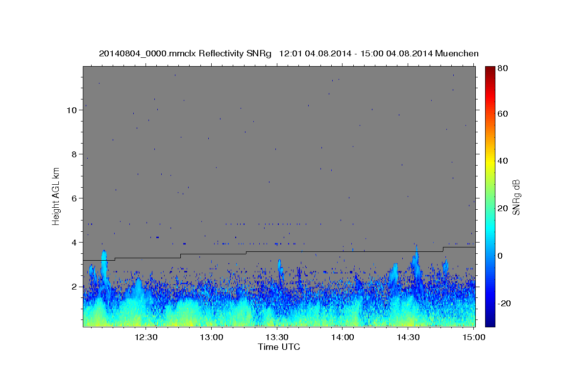Click the height tick label 6
This screenshot has height=392, width=588.
[x=74, y=198]
